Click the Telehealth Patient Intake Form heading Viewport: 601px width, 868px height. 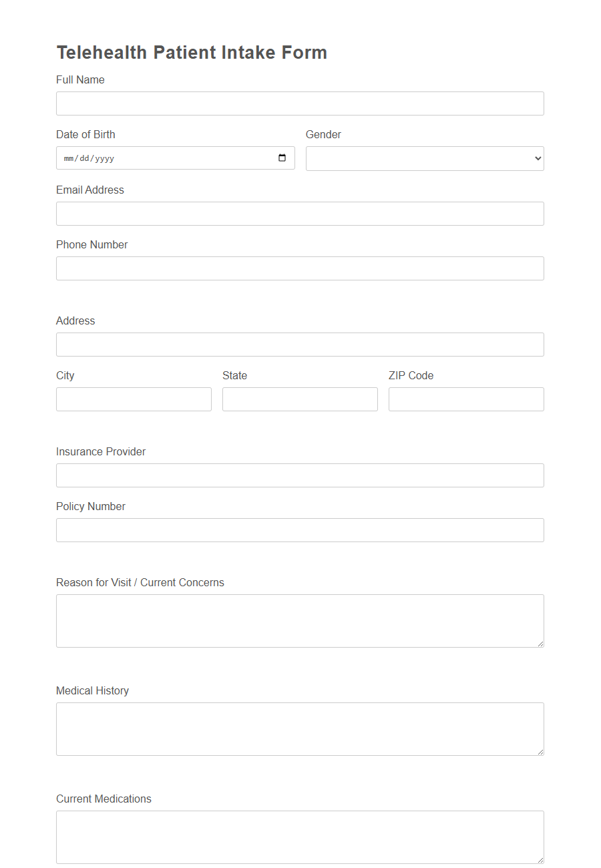coord(192,52)
